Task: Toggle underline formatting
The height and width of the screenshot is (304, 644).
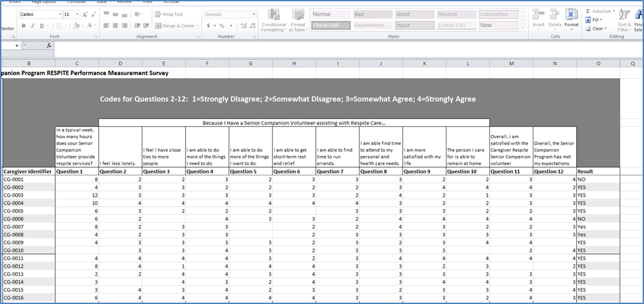Action: [x=41, y=26]
